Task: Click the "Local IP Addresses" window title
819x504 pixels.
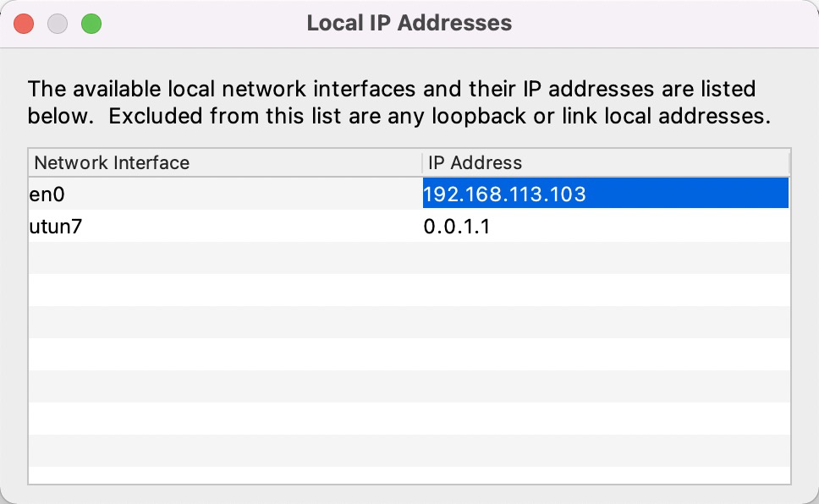Action: [x=409, y=23]
